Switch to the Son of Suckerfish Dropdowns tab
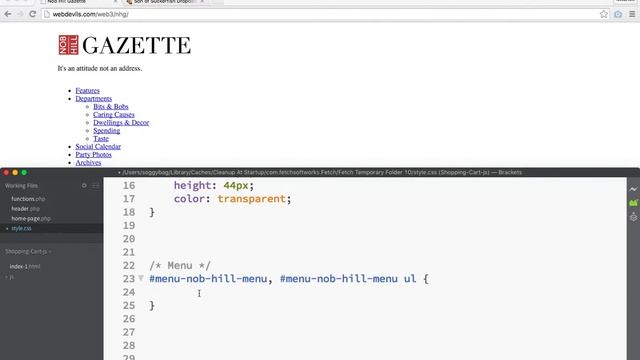Viewport: 640px width, 360px height. 164,2
